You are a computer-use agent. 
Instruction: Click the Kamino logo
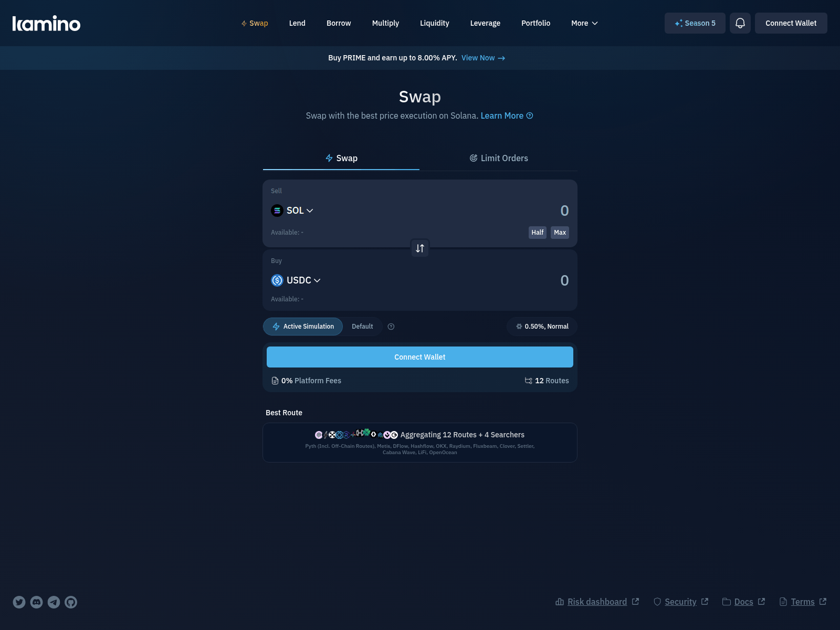tap(46, 23)
